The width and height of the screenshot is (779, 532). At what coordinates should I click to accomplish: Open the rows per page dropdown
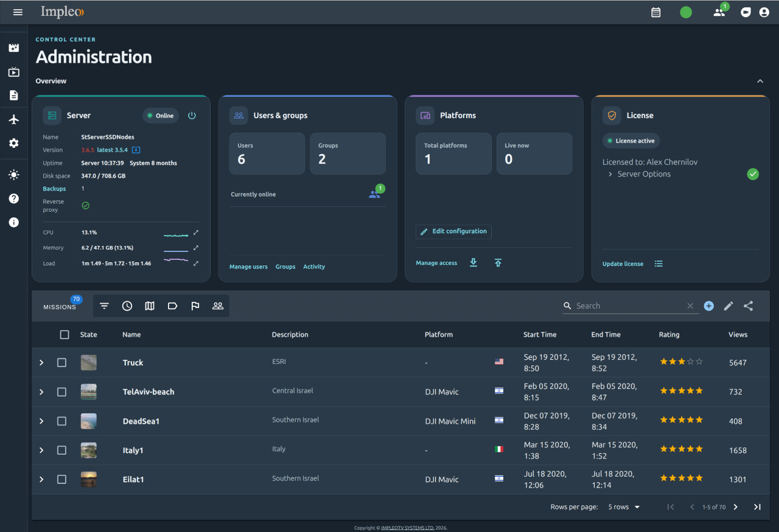tap(624, 507)
